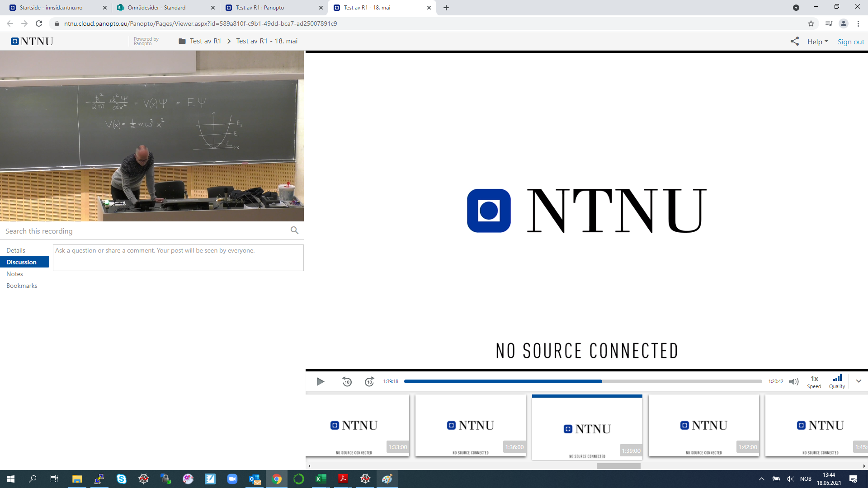868x488 pixels.
Task: Reload the page
Action: [x=39, y=23]
